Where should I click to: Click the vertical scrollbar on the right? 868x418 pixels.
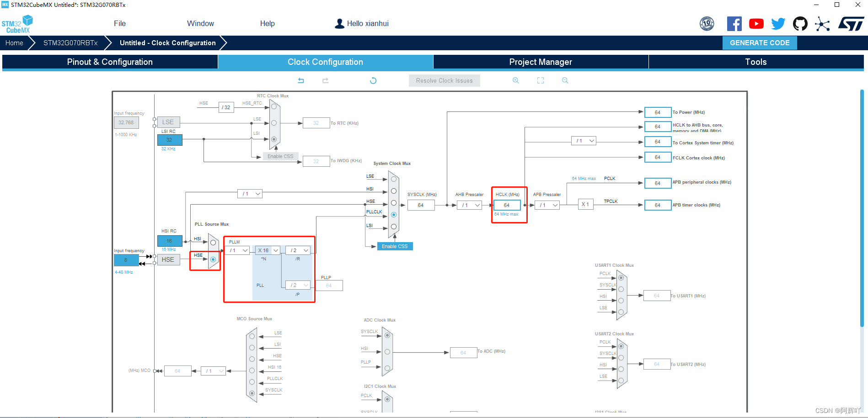[x=862, y=208]
